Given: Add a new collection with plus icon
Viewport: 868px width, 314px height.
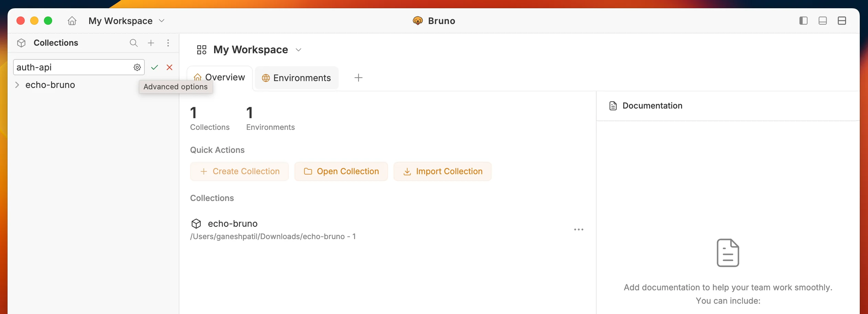Looking at the screenshot, I should click(x=151, y=43).
